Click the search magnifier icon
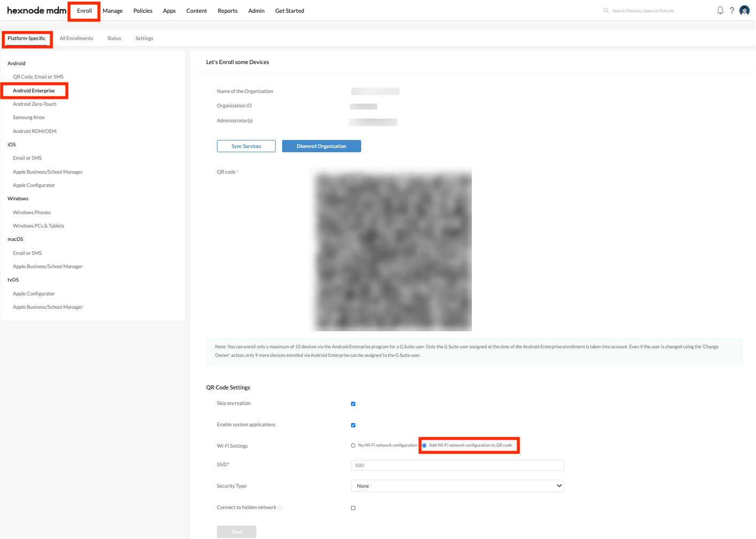This screenshot has height=539, width=756. pyautogui.click(x=606, y=10)
